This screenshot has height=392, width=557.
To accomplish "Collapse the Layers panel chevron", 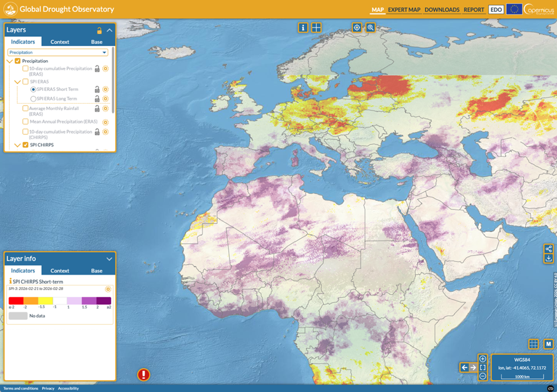I will [110, 31].
